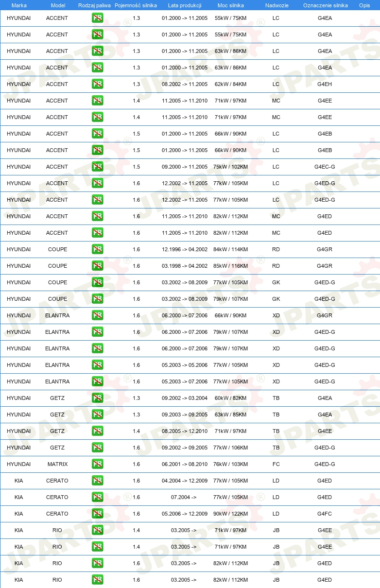Click fuel icon in Cerato 07.2004 -> row
This screenshot has width=380, height=588.
point(97,497)
